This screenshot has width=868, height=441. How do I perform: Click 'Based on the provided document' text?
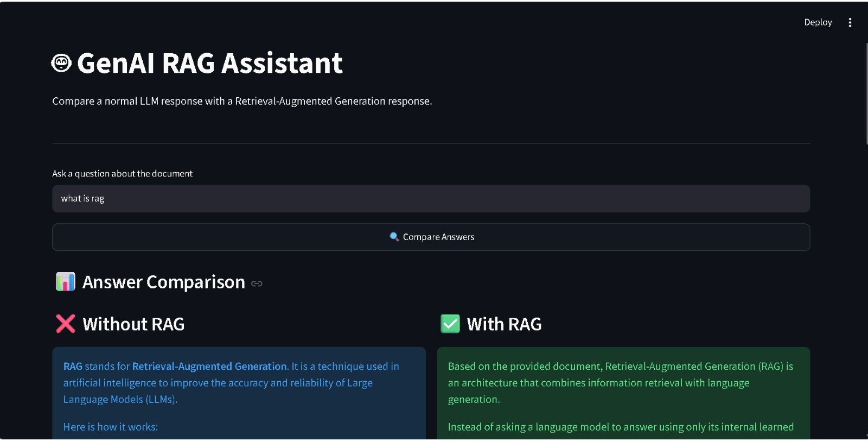[x=525, y=367]
